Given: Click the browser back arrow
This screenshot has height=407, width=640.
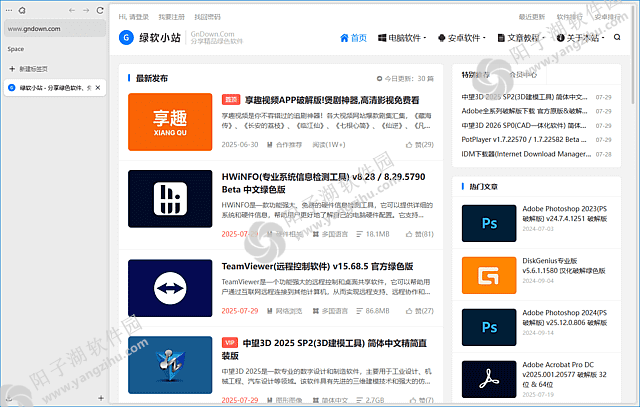Looking at the screenshot, I should tap(72, 10).
